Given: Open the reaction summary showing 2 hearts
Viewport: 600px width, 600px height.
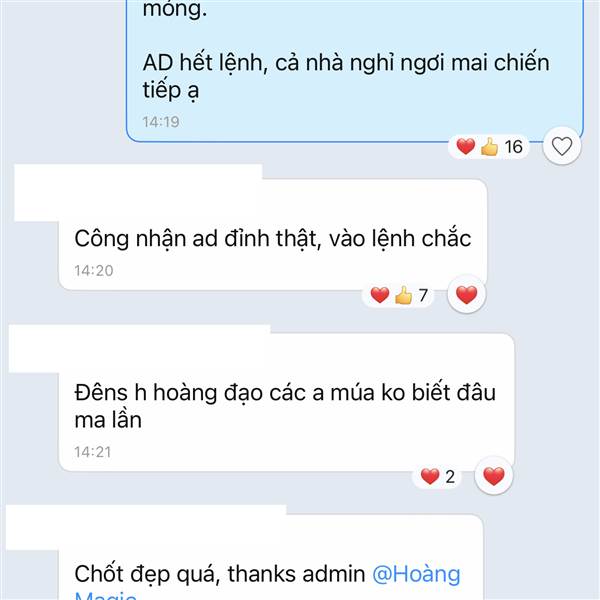Looking at the screenshot, I should pyautogui.click(x=437, y=477).
